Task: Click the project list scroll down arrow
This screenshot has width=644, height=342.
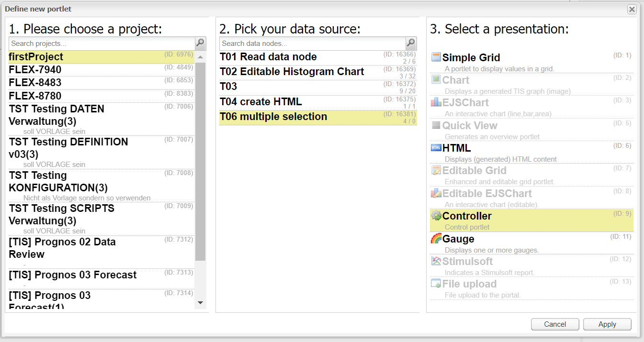Action: coord(201,303)
